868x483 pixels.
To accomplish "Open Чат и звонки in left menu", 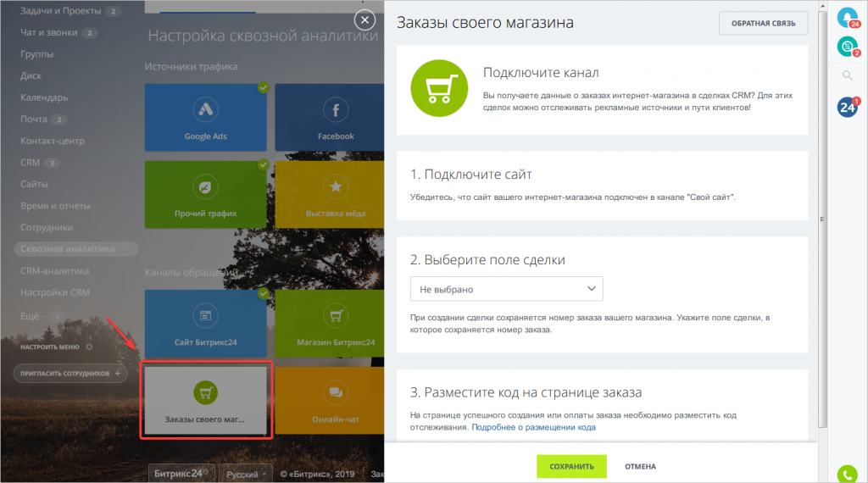I will [48, 33].
